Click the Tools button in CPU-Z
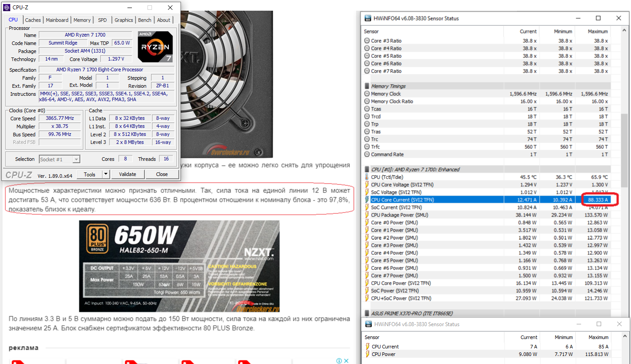The width and height of the screenshot is (631, 364). pos(90,174)
